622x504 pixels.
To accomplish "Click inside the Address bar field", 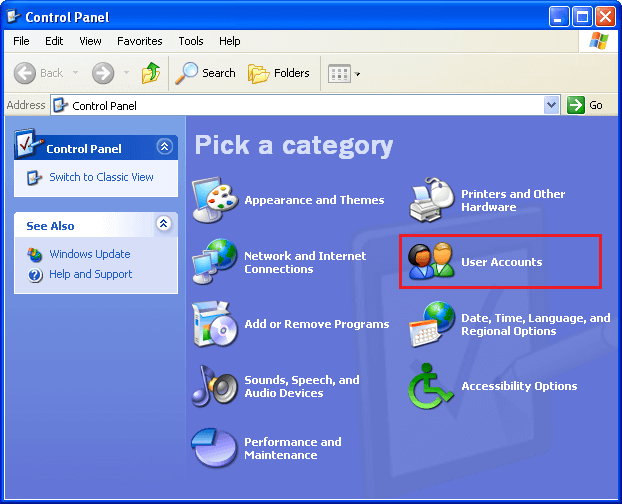I will [x=305, y=105].
